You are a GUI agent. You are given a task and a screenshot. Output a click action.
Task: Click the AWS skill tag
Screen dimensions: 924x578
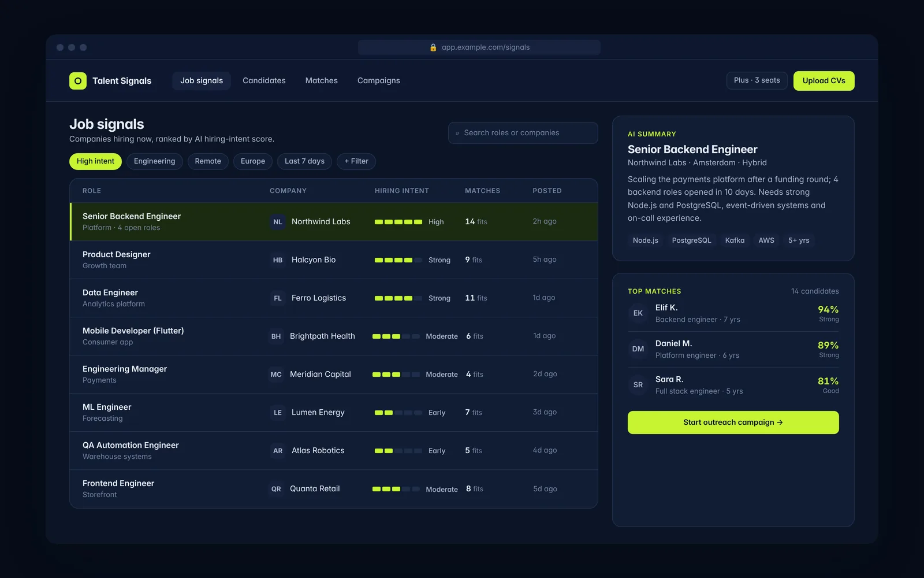(x=766, y=240)
